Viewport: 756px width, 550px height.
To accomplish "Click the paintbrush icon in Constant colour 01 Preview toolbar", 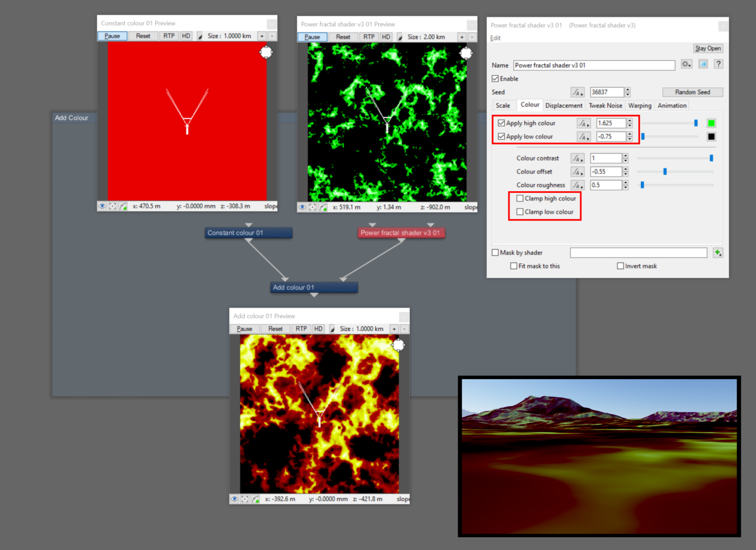I will 200,36.
